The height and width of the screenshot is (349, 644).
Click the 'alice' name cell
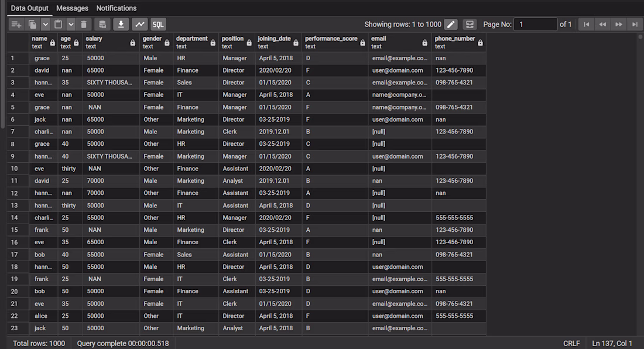point(43,316)
